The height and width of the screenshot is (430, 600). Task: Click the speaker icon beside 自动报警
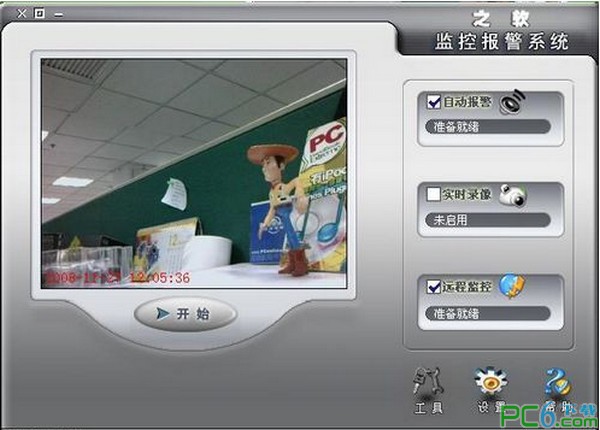point(512,102)
